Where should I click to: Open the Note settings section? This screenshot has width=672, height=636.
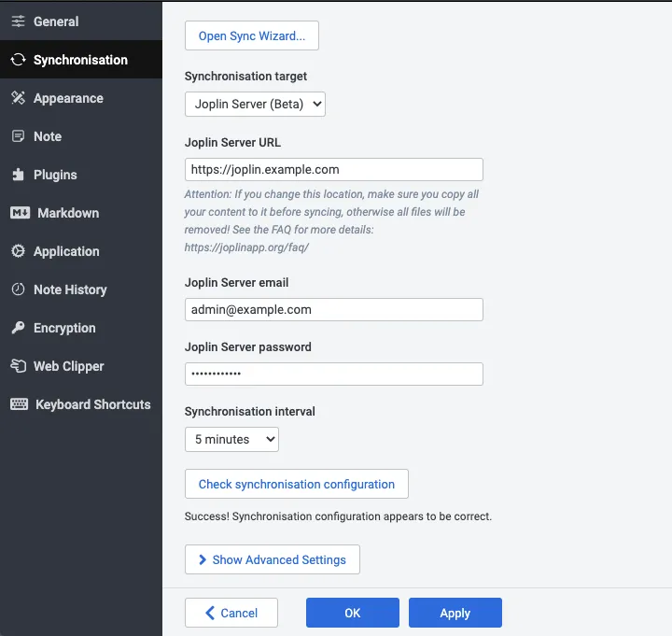point(81,136)
